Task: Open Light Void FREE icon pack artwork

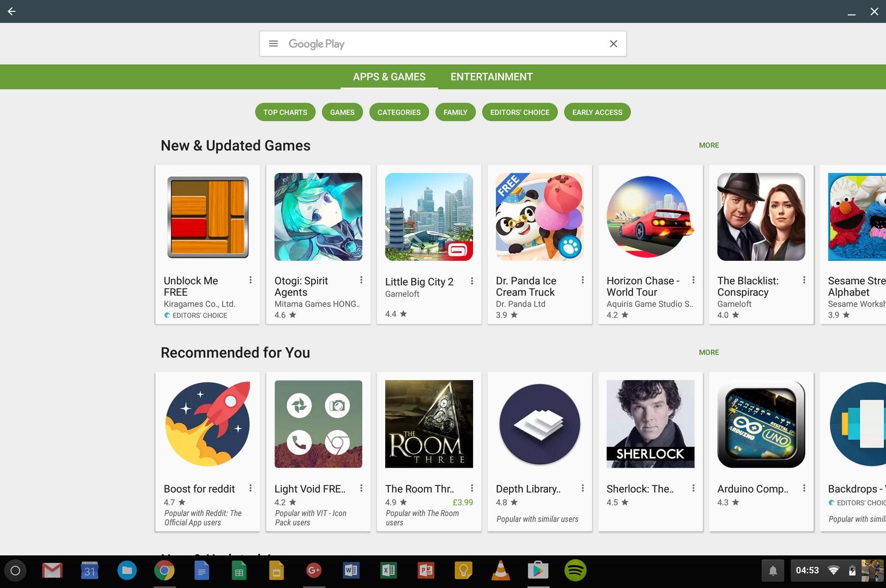Action: pyautogui.click(x=318, y=424)
